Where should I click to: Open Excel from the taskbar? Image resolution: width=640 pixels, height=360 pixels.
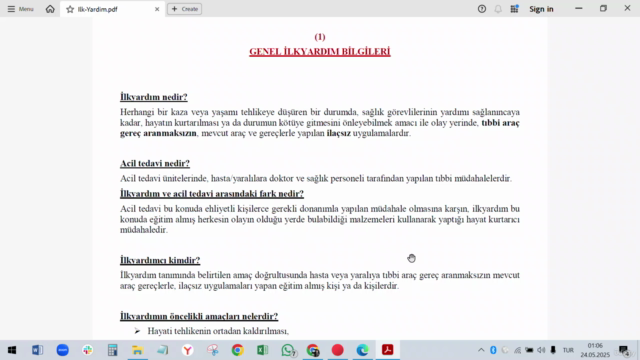[x=262, y=350]
